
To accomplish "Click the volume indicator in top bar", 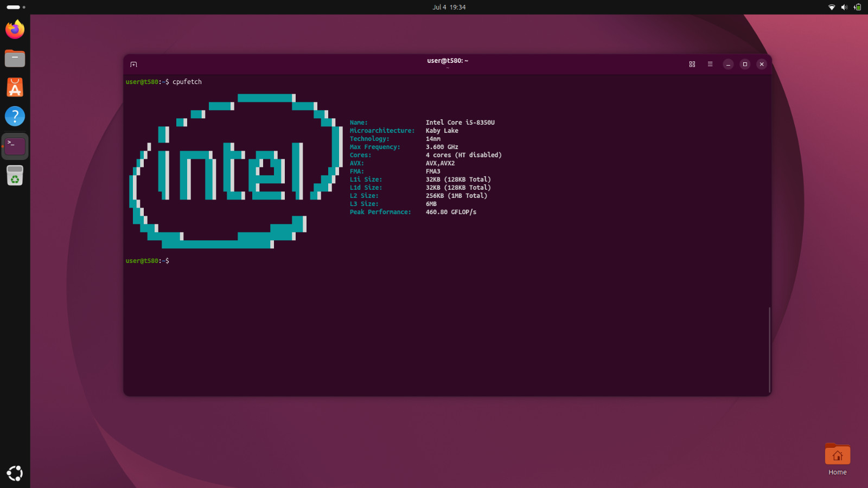I will [x=844, y=7].
